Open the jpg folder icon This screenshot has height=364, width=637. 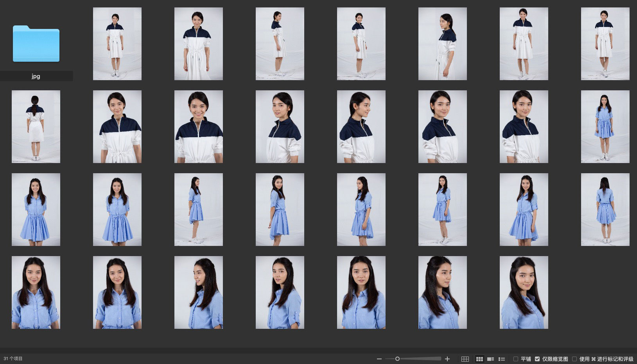tap(36, 44)
